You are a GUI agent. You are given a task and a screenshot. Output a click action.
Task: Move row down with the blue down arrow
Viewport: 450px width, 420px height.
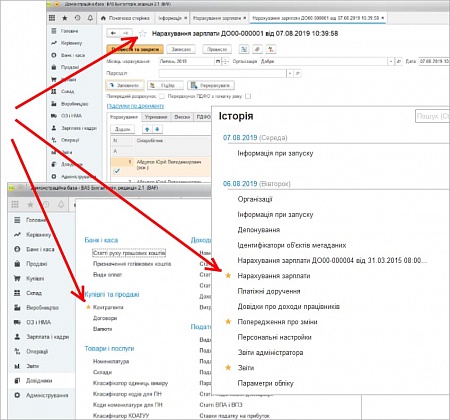[x=157, y=129]
